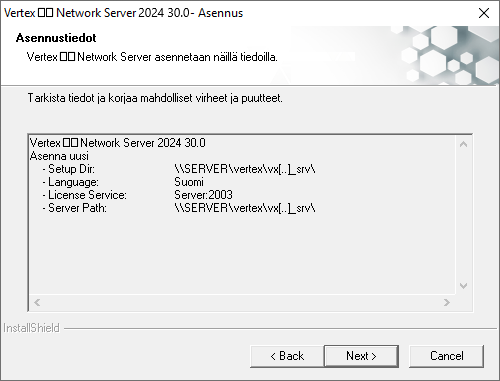Select the 'Server:2003' value
The image size is (500, 381).
tap(203, 195)
